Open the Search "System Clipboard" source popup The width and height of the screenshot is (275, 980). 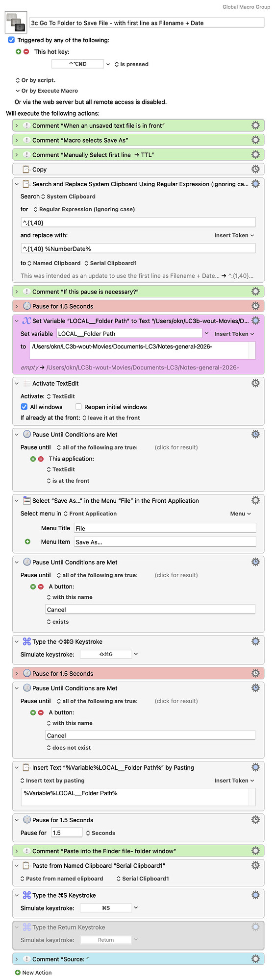68,196
